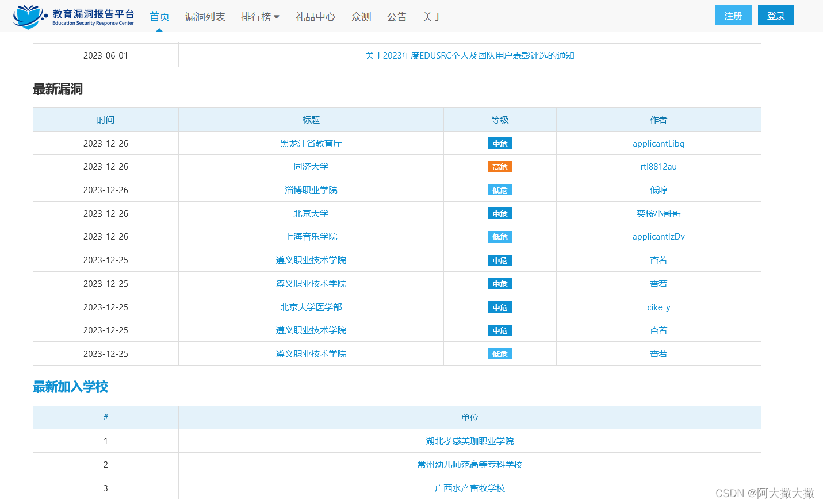Open 广西水产畜牧学校 link
The height and width of the screenshot is (504, 823).
(470, 488)
